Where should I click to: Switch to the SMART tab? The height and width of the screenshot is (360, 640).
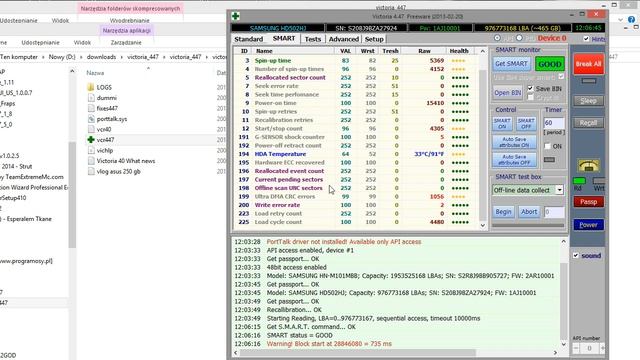284,38
